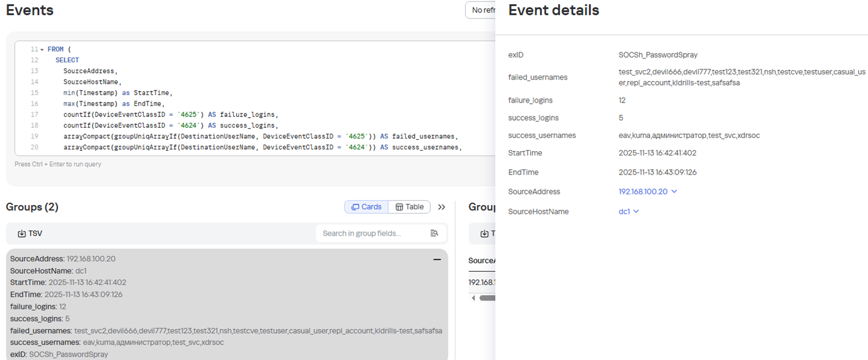Click the exID SOCSh_PasswordSpray value
This screenshot has height=360, width=868.
tap(658, 55)
